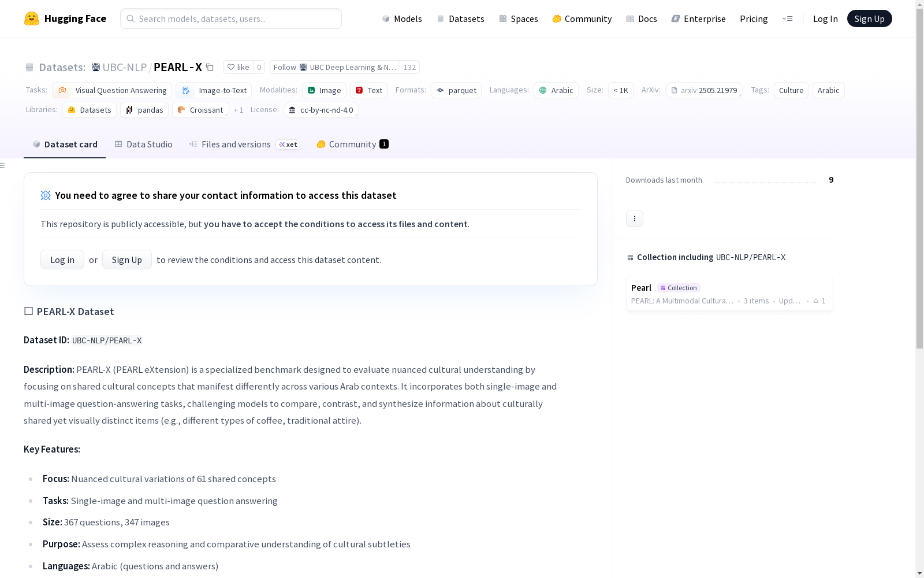Expand the navigation more-menu icon
Image resolution: width=924 pixels, height=578 pixels.
(x=788, y=18)
